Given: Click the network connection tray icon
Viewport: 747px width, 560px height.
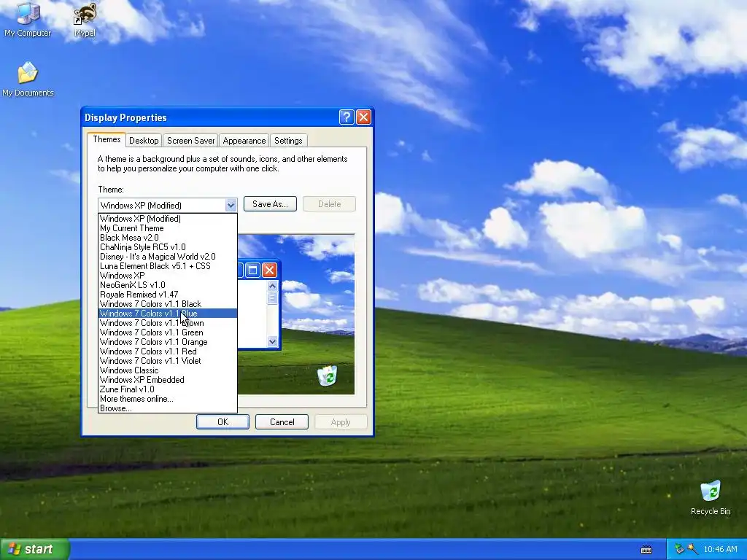Looking at the screenshot, I should click(x=678, y=549).
